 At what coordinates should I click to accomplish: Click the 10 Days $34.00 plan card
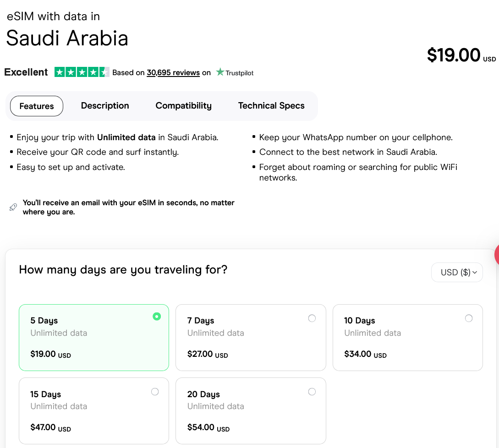pyautogui.click(x=407, y=338)
